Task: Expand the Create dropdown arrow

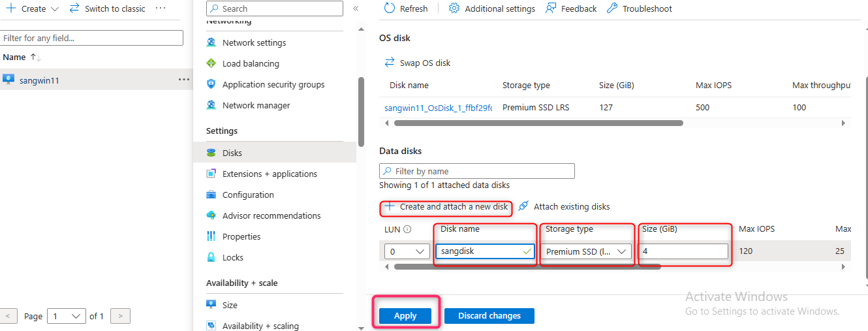Action: pos(54,9)
